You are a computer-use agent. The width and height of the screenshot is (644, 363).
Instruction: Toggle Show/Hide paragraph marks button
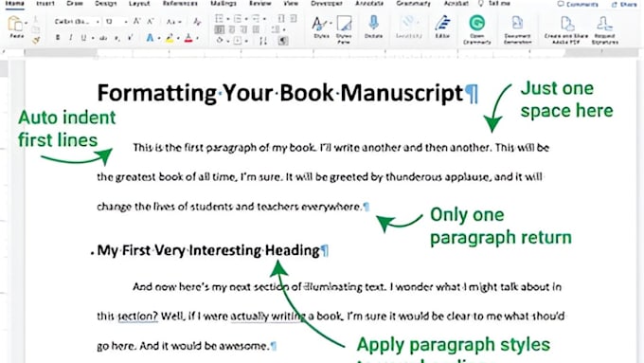click(x=283, y=41)
